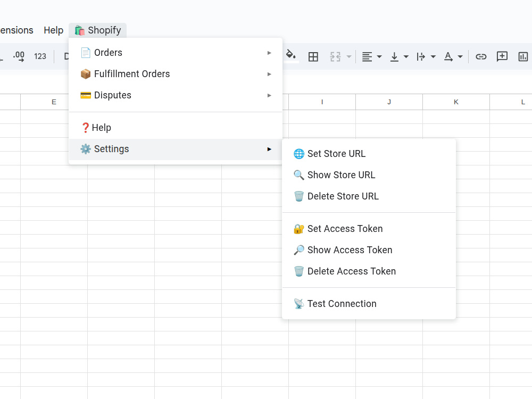Viewport: 532px width, 399px height.
Task: Open the 123 number format menu
Action: pos(40,56)
